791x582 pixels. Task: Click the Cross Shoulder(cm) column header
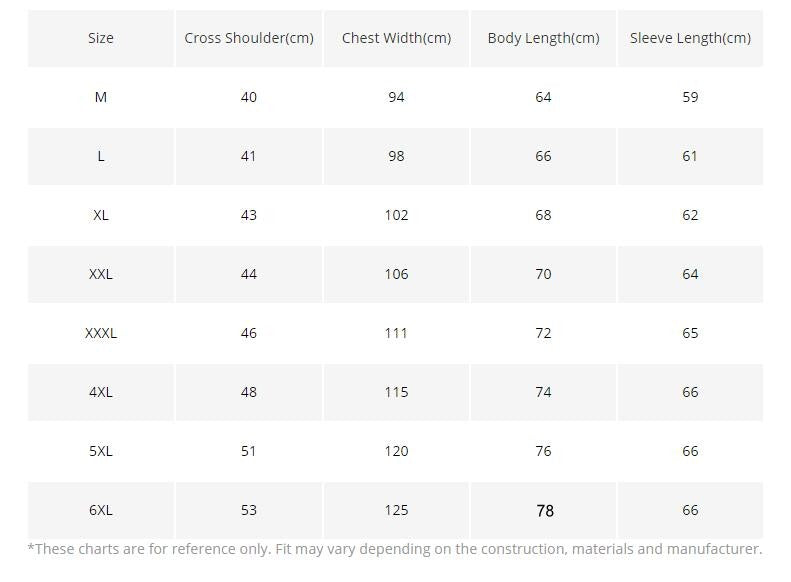(x=249, y=38)
